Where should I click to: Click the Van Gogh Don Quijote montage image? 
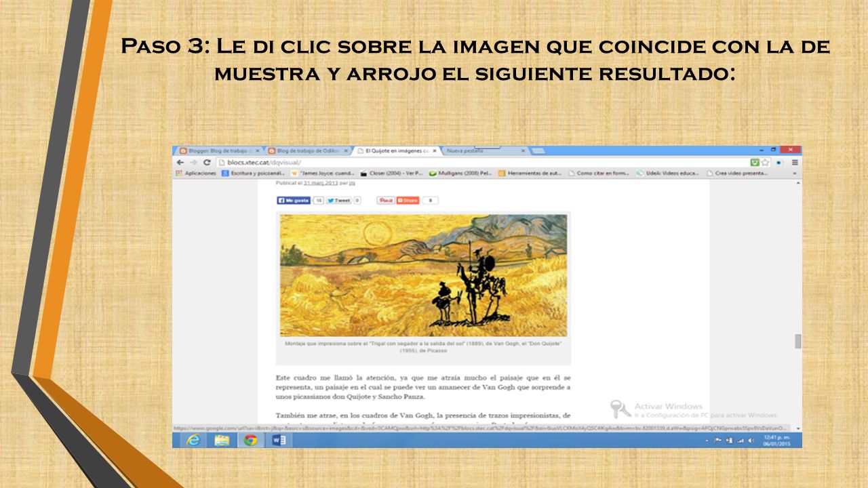(424, 275)
